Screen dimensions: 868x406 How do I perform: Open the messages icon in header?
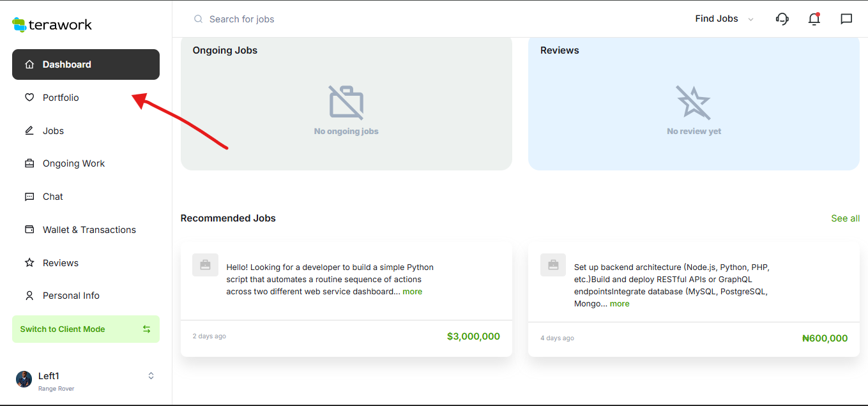point(846,19)
